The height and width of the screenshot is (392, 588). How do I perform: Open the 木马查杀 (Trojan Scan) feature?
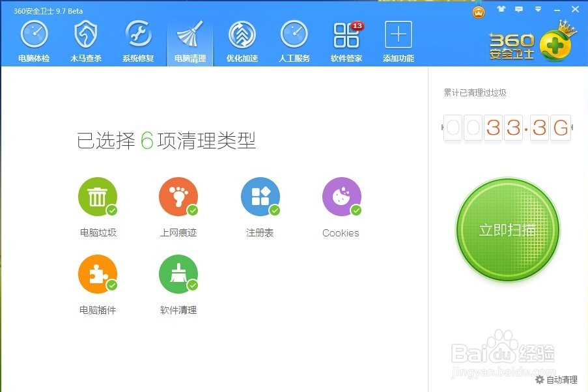click(x=86, y=39)
